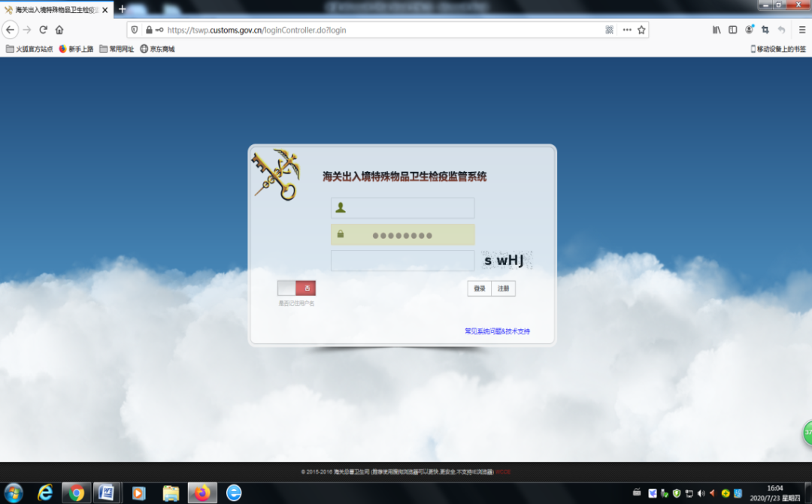
Task: Click the 注册 register button
Action: pyautogui.click(x=503, y=288)
